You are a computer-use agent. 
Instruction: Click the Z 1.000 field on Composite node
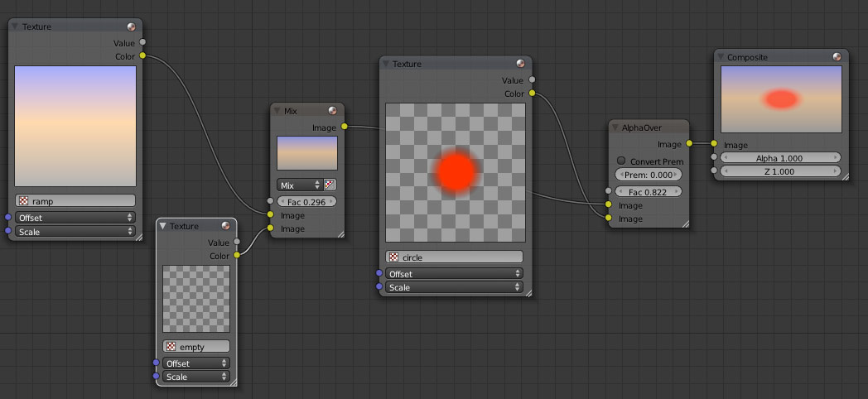pos(780,171)
